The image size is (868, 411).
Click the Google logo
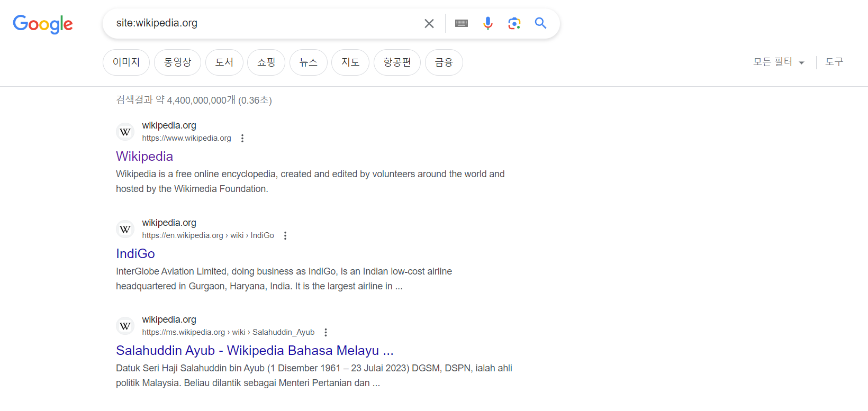(43, 24)
